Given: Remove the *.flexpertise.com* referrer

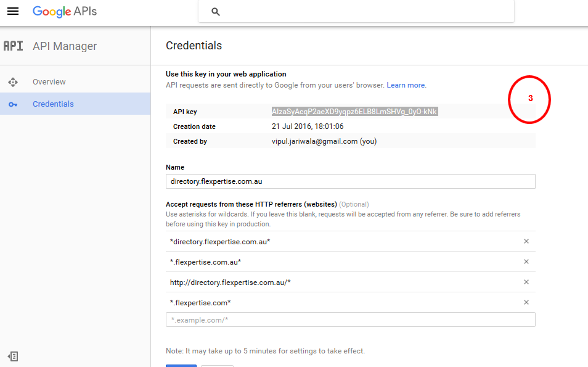Looking at the screenshot, I should [x=526, y=302].
